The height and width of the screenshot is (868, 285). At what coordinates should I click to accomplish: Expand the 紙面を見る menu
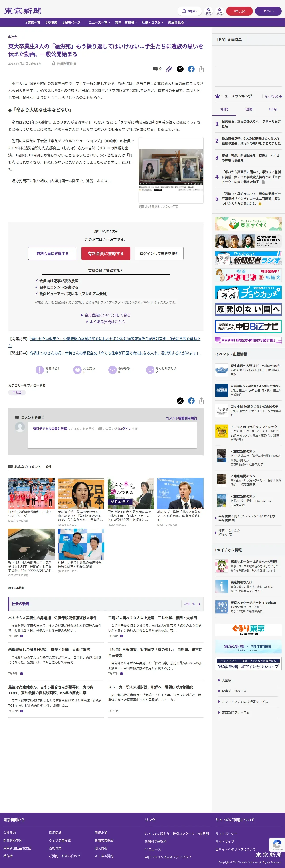click(178, 22)
